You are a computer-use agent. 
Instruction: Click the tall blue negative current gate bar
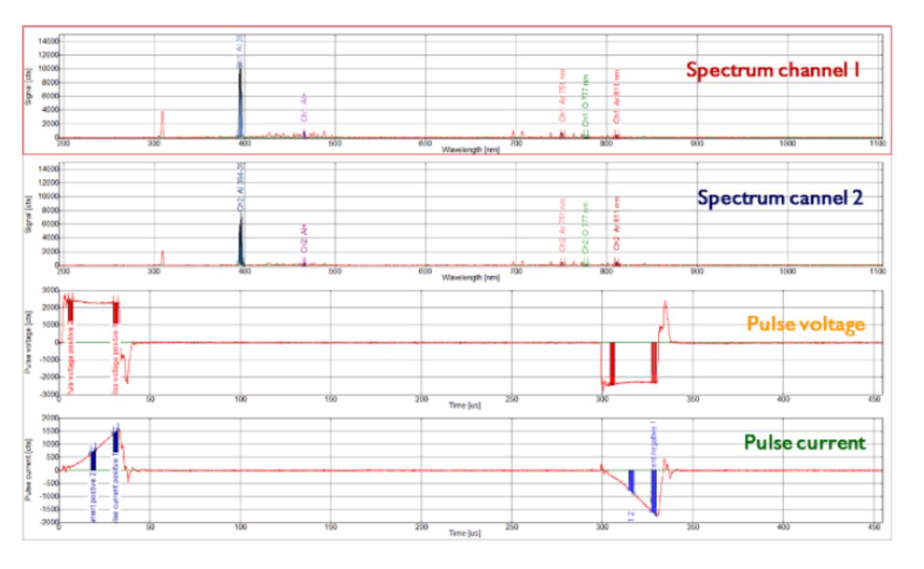tap(653, 491)
